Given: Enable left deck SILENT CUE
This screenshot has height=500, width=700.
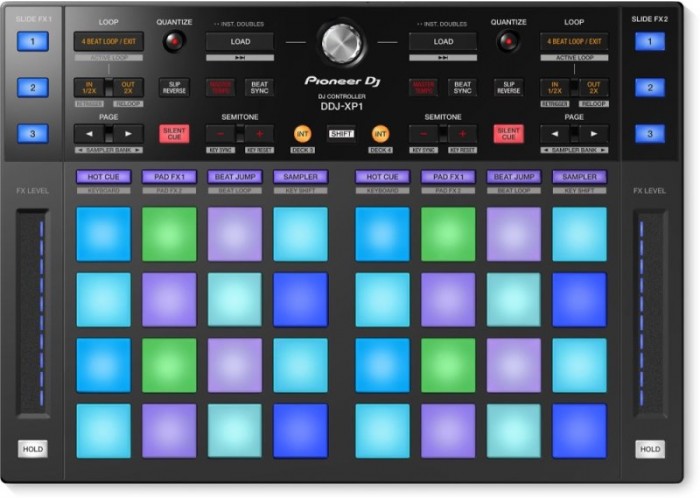Looking at the screenshot, I should [174, 133].
